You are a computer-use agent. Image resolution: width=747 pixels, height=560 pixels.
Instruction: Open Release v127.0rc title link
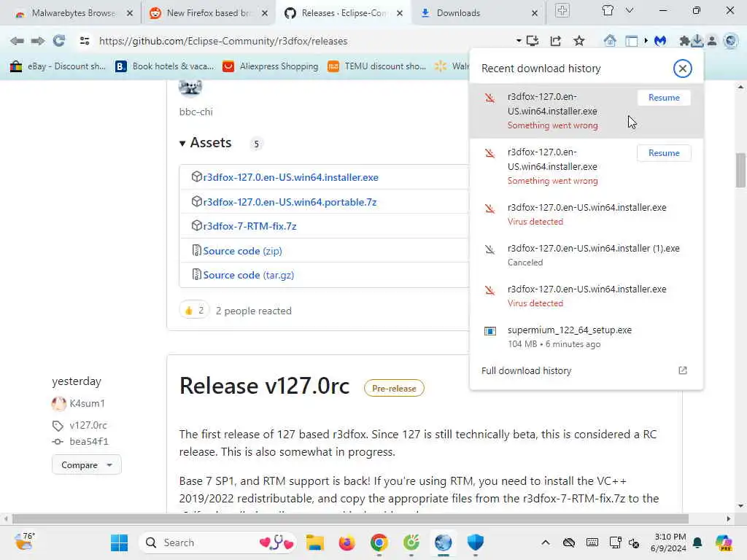pos(264,386)
